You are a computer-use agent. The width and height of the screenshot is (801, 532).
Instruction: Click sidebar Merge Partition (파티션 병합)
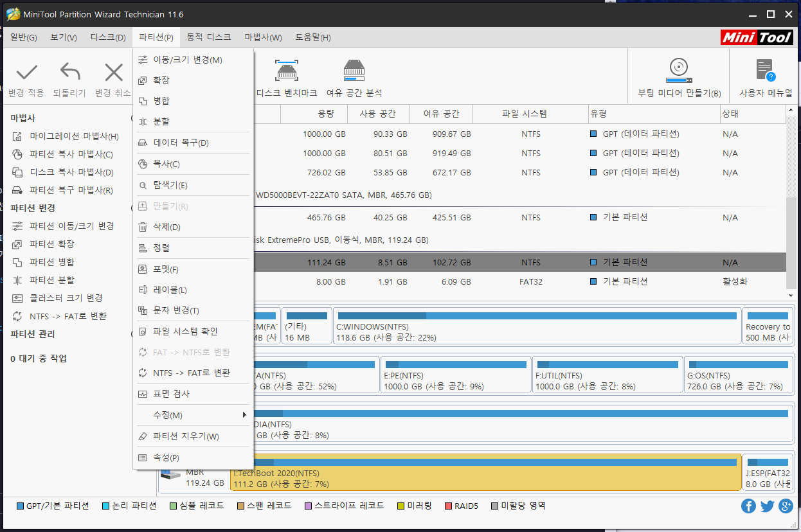pyautogui.click(x=43, y=262)
